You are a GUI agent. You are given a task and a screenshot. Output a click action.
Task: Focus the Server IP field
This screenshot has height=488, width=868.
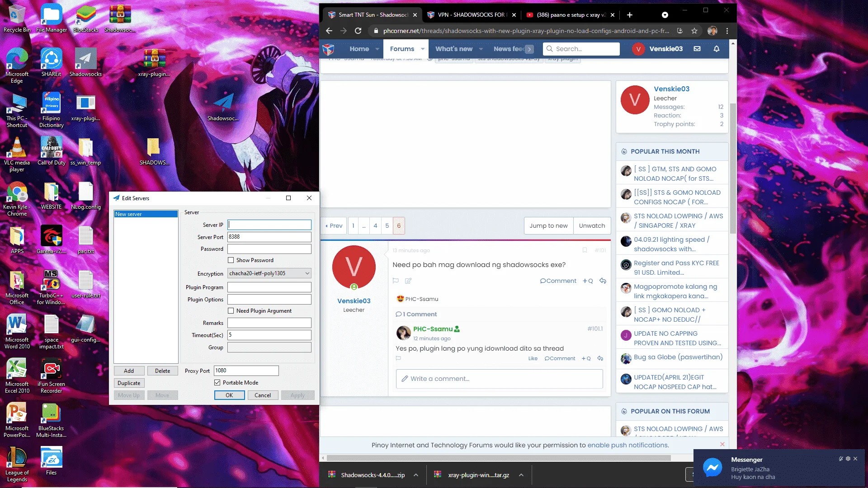[269, 225]
